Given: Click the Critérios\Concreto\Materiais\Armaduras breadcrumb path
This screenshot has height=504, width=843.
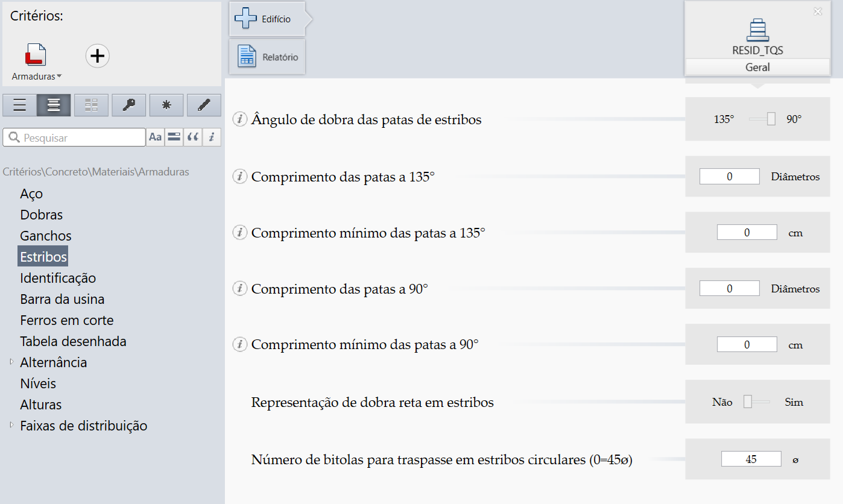Looking at the screenshot, I should (96, 172).
